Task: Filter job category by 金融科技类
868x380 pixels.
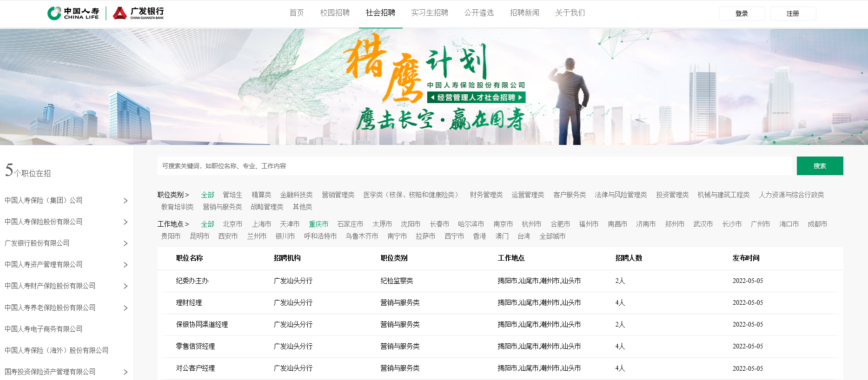Action: [296, 195]
